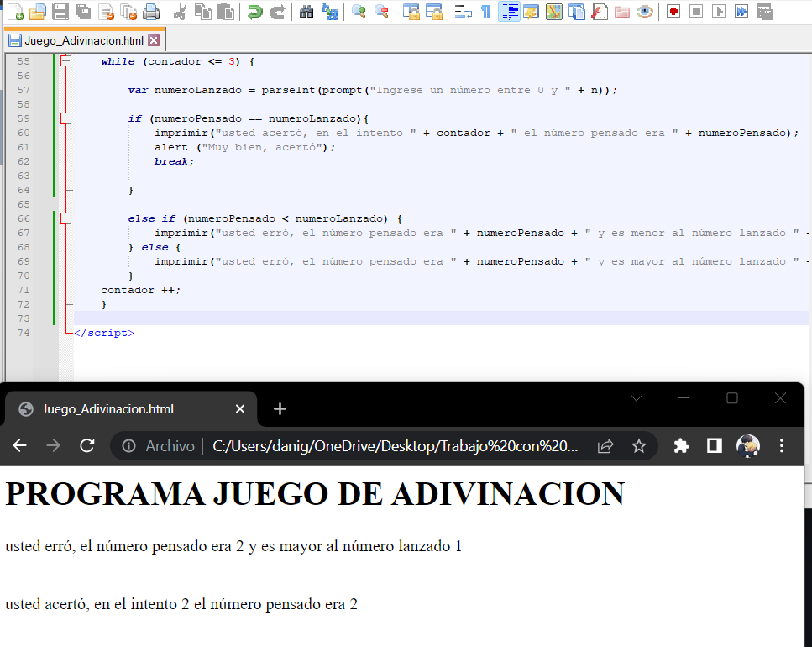Open a new Chrome tab with plus

pos(280,409)
